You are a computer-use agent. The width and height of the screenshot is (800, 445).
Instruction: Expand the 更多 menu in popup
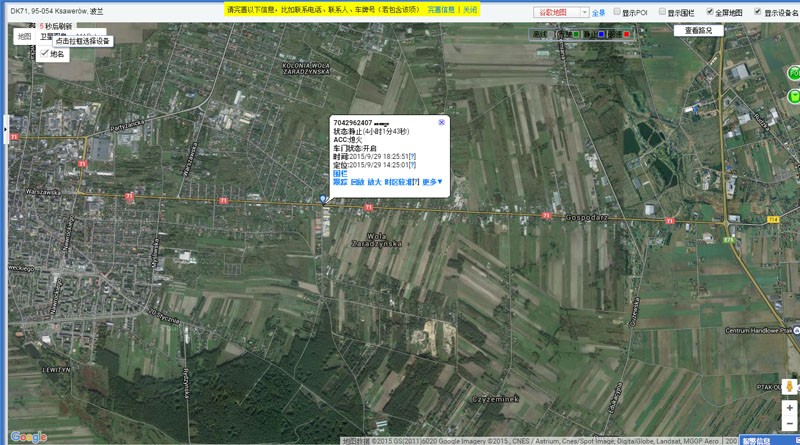click(x=432, y=182)
